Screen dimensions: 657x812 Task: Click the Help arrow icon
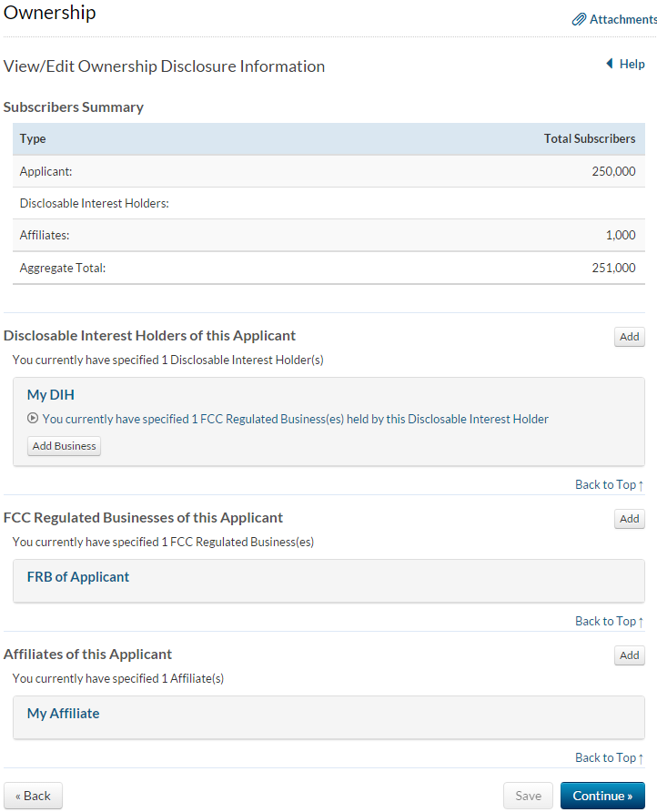click(x=610, y=64)
